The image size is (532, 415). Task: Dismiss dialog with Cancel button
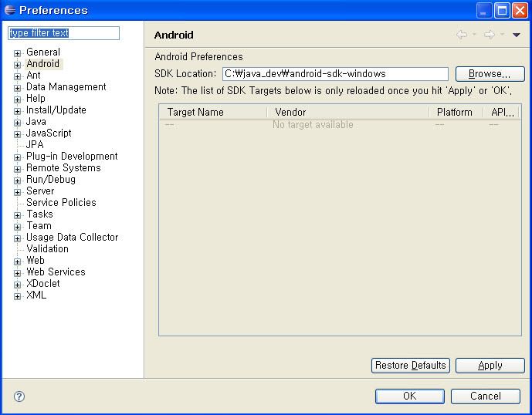coord(485,396)
